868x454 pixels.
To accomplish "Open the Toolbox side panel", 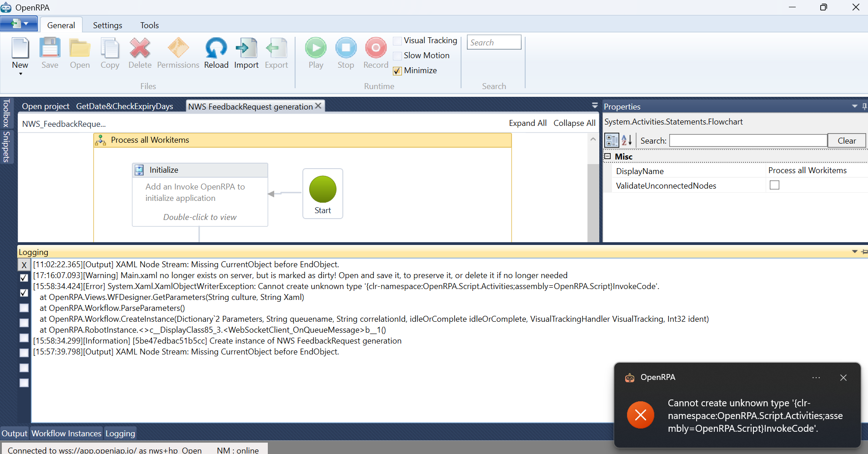I will coord(6,113).
